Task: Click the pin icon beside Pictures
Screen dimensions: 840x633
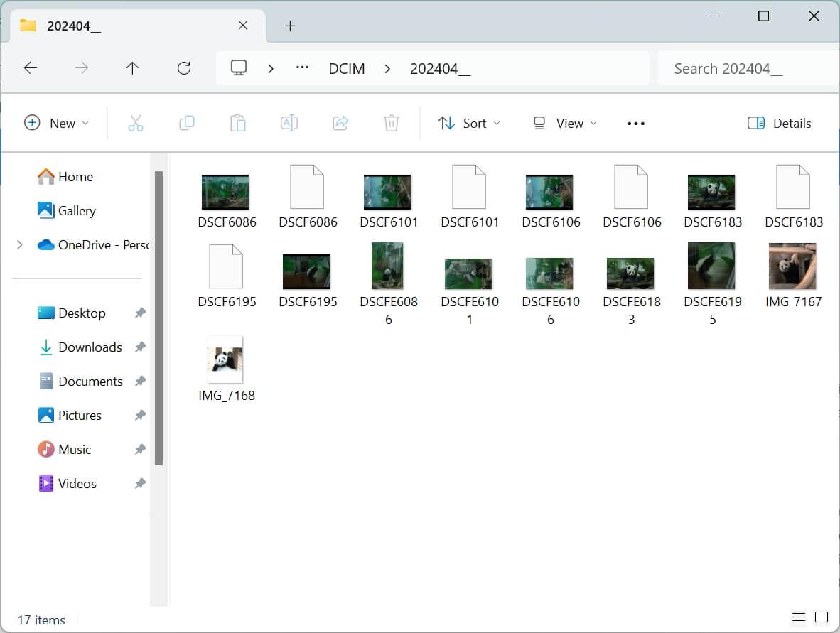Action: 140,415
